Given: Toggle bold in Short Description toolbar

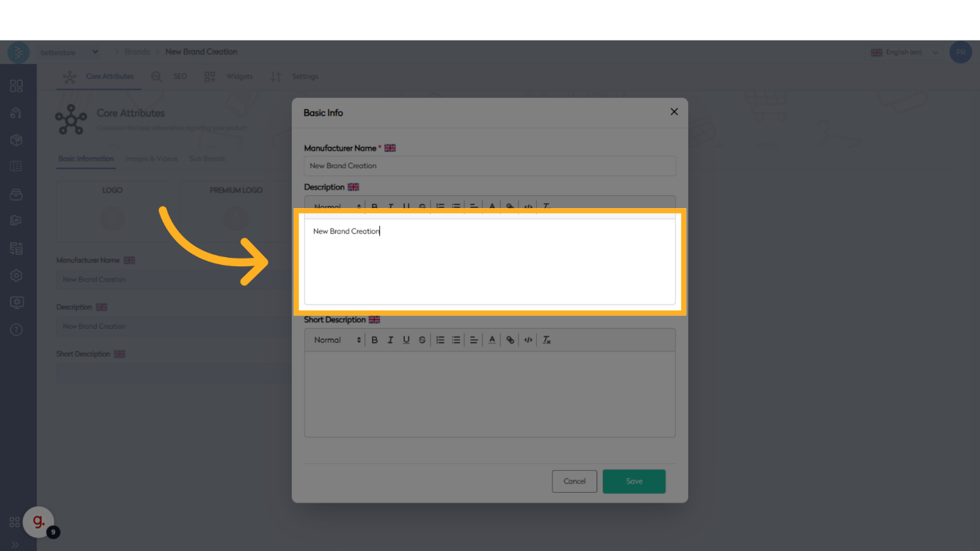Looking at the screenshot, I should coord(375,340).
